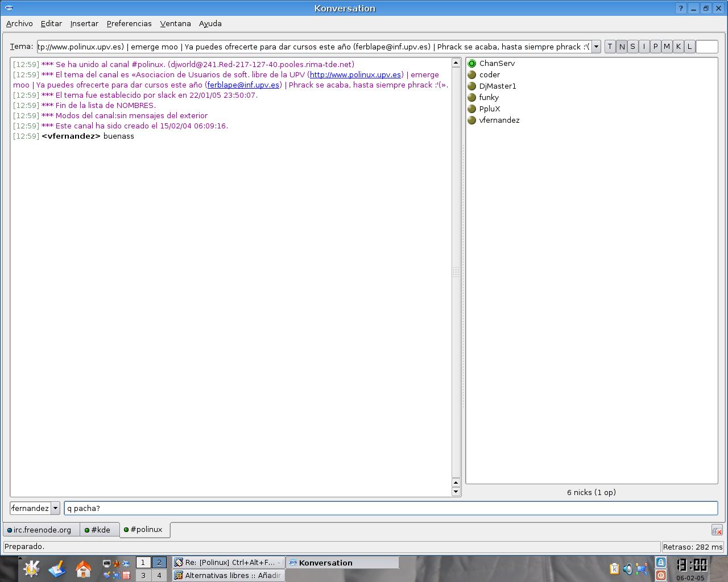Toggle channel mode T button

610,47
